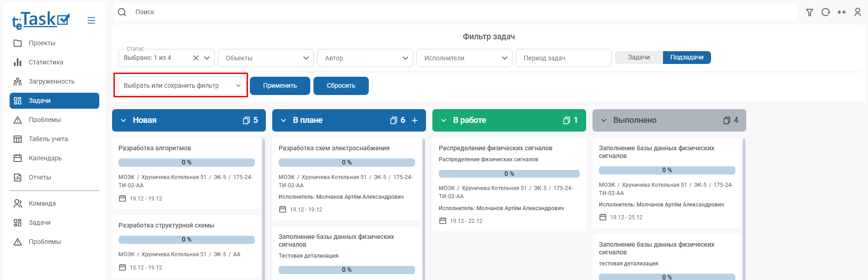
Task: Open Статистика in the sidebar
Action: [46, 62]
